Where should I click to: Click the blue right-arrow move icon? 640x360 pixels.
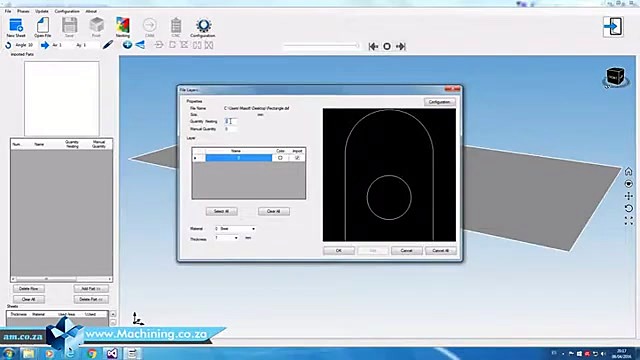pos(45,45)
